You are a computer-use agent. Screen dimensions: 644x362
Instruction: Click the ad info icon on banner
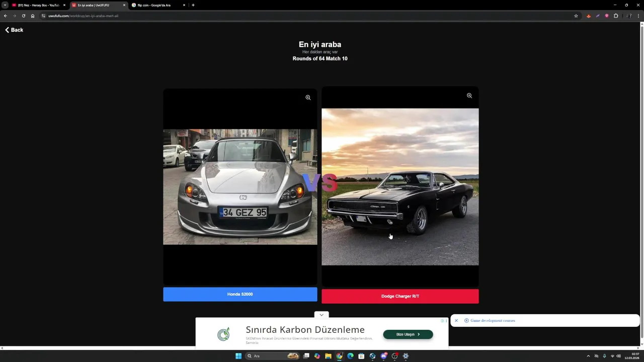coord(442,320)
